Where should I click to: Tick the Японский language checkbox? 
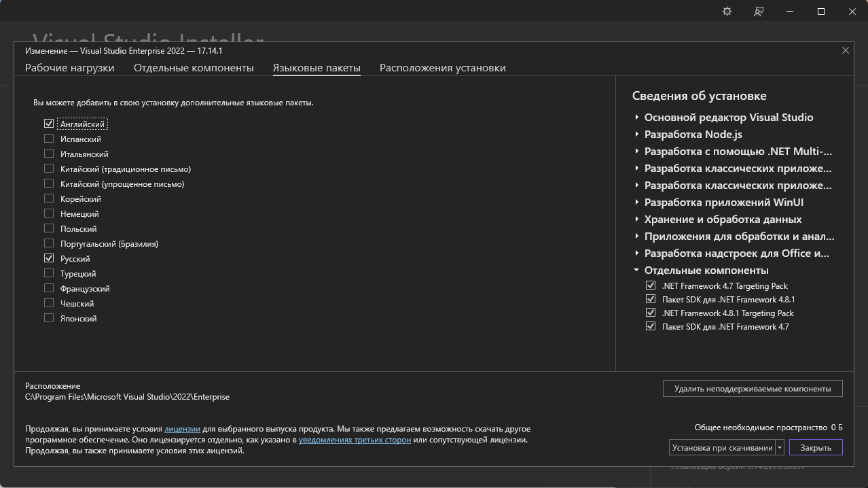tap(49, 318)
